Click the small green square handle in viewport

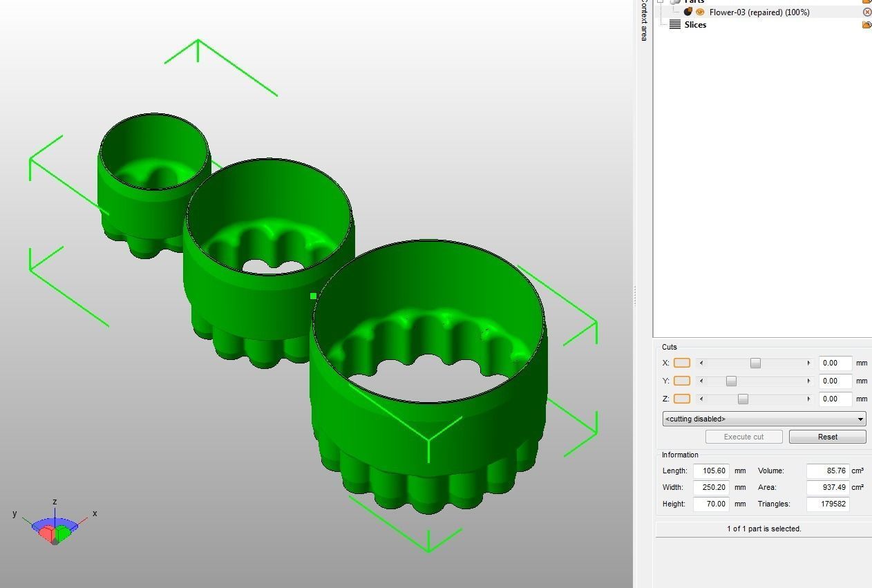click(313, 296)
